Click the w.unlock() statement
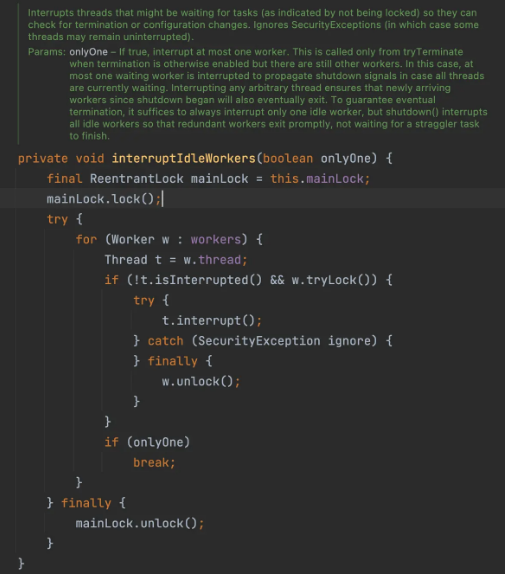The height and width of the screenshot is (574, 505). pos(201,381)
